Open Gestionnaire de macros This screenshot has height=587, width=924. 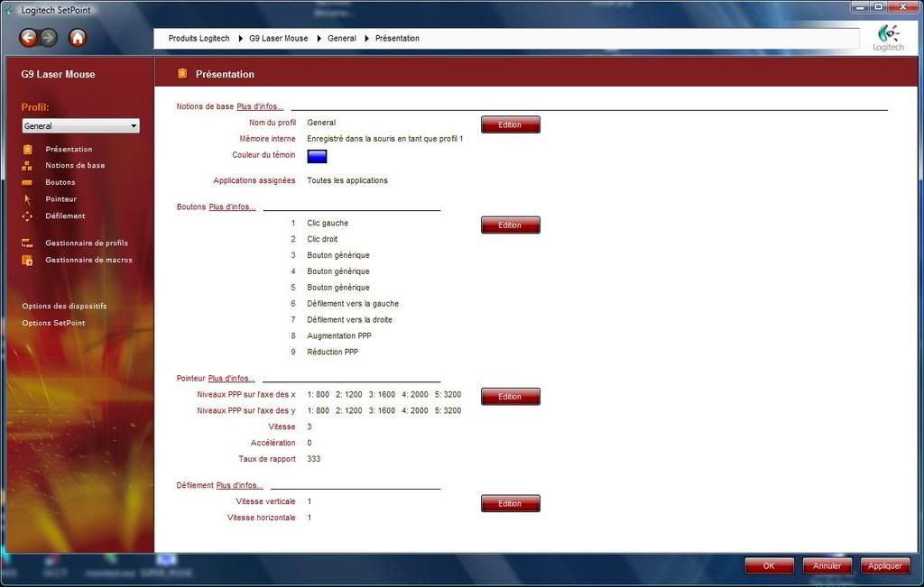click(88, 261)
